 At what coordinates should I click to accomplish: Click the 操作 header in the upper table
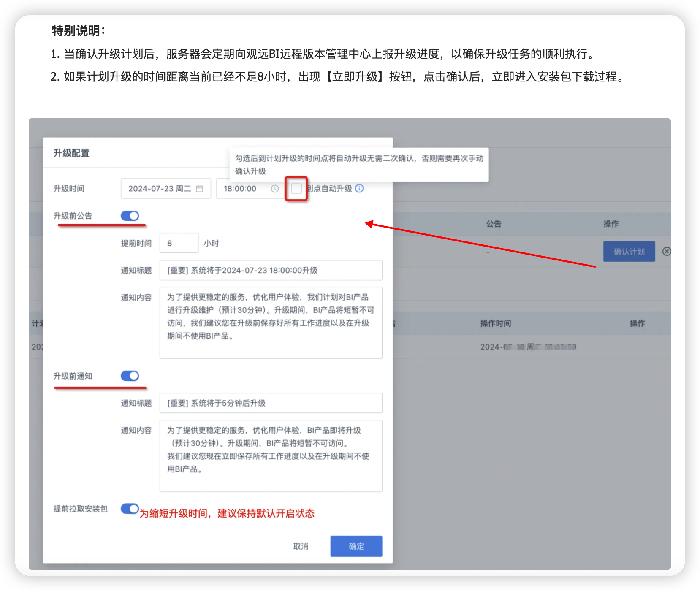pos(611,224)
